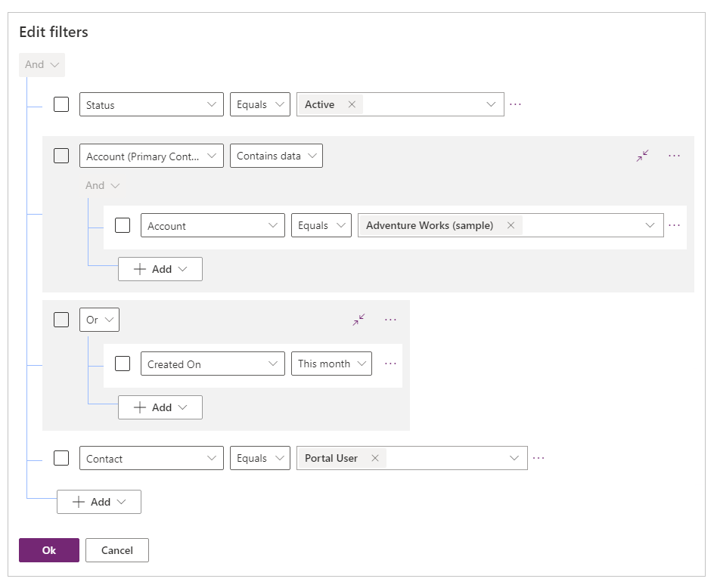Image resolution: width=717 pixels, height=588 pixels.
Task: Cancel the filter editing
Action: click(117, 550)
